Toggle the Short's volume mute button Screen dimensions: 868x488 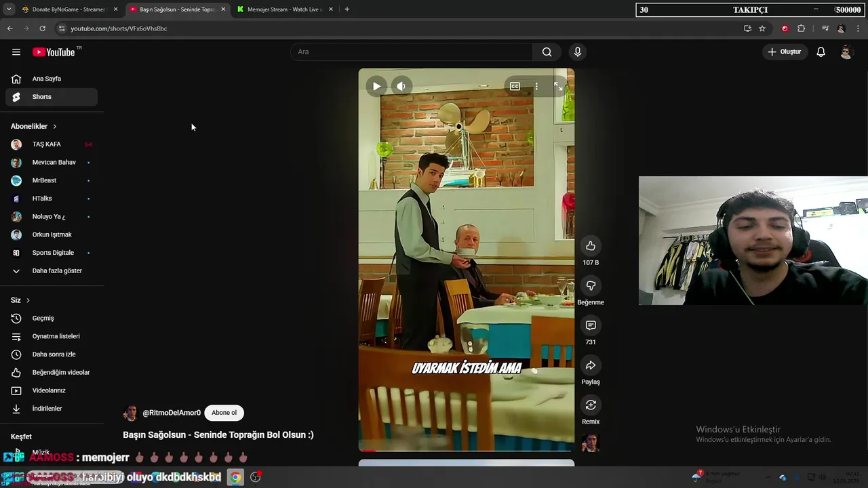pos(401,86)
